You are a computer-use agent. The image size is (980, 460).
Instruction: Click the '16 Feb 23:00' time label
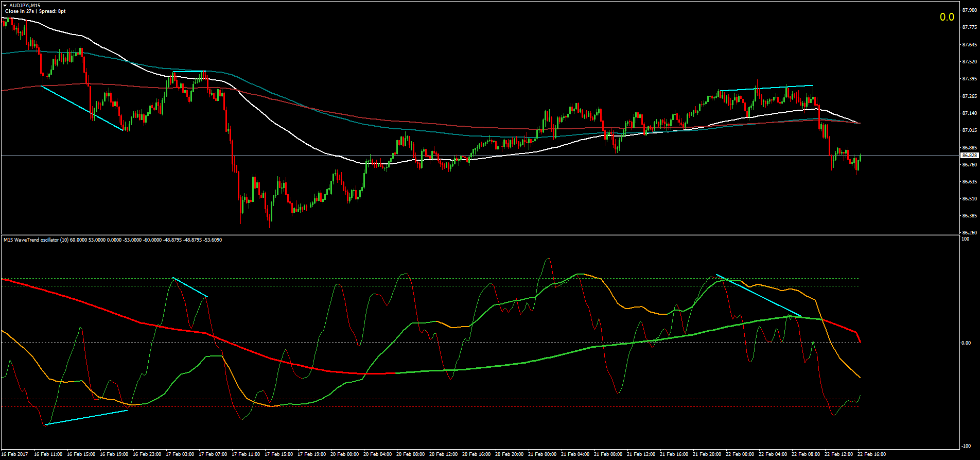[x=147, y=454]
